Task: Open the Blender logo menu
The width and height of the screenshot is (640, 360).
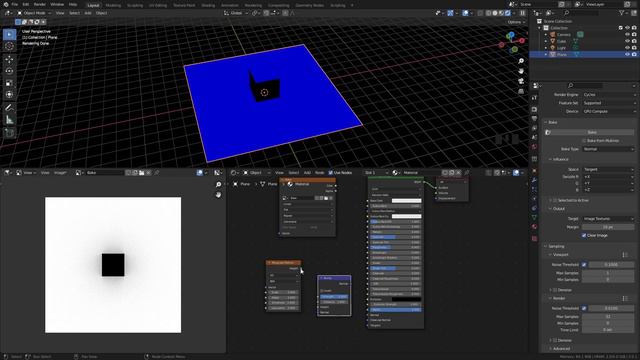Action: click(x=5, y=4)
